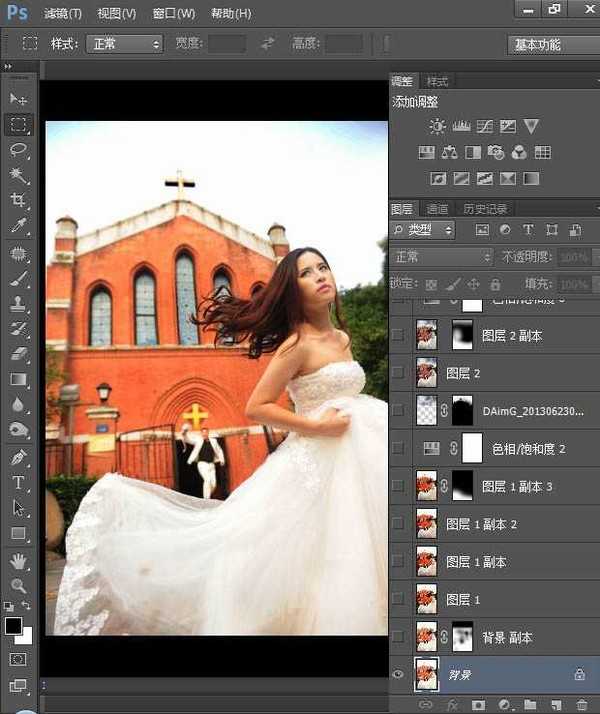Viewport: 600px width, 714px height.
Task: Switch to the 通道 tab
Action: tap(437, 209)
